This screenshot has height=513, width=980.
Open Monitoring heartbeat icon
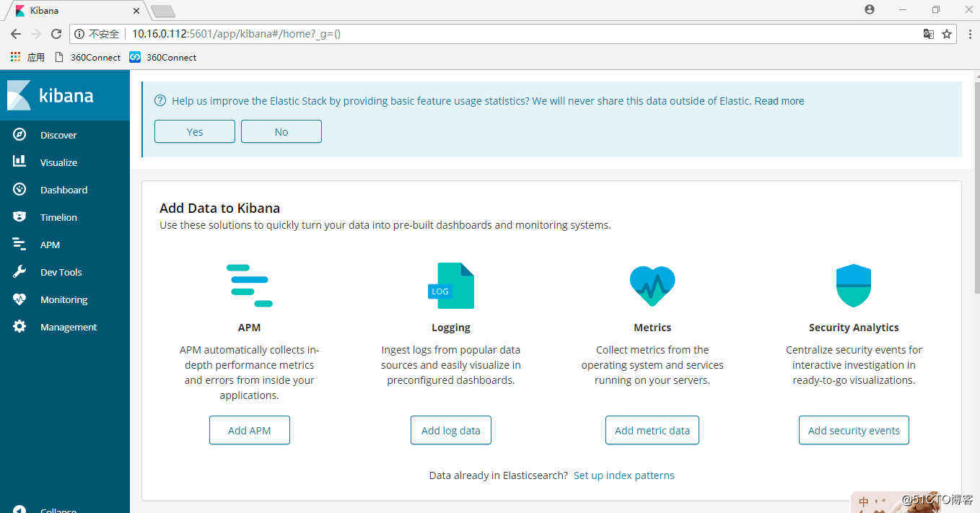19,299
